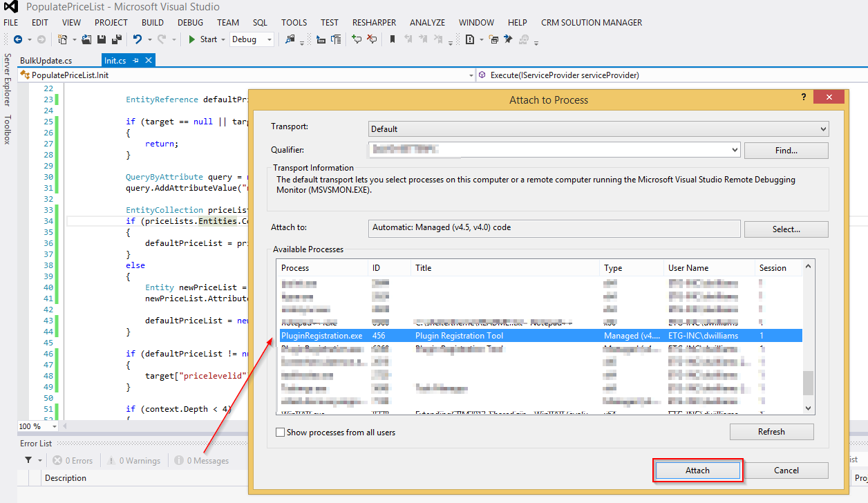Sort by the Process column header
Screen dimensions: 868x503
click(x=323, y=268)
